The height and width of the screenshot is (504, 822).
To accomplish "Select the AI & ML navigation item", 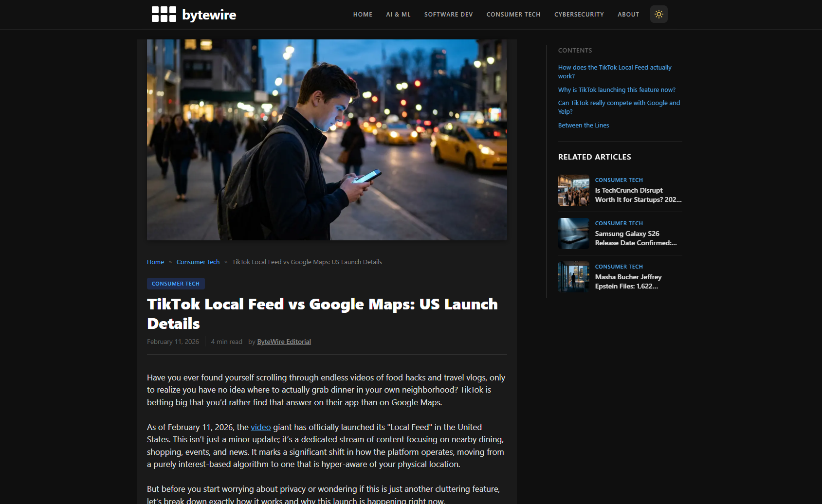I will pyautogui.click(x=398, y=15).
